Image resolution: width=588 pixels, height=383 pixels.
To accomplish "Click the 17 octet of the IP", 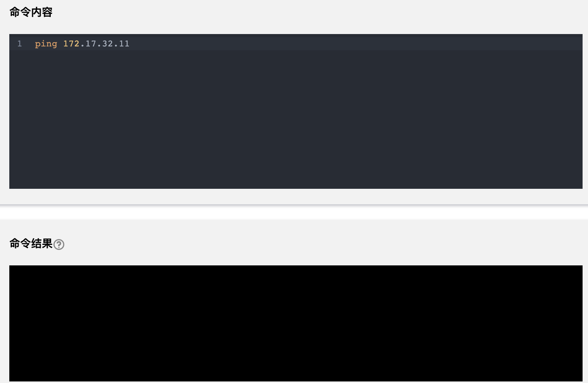I will click(x=91, y=44).
